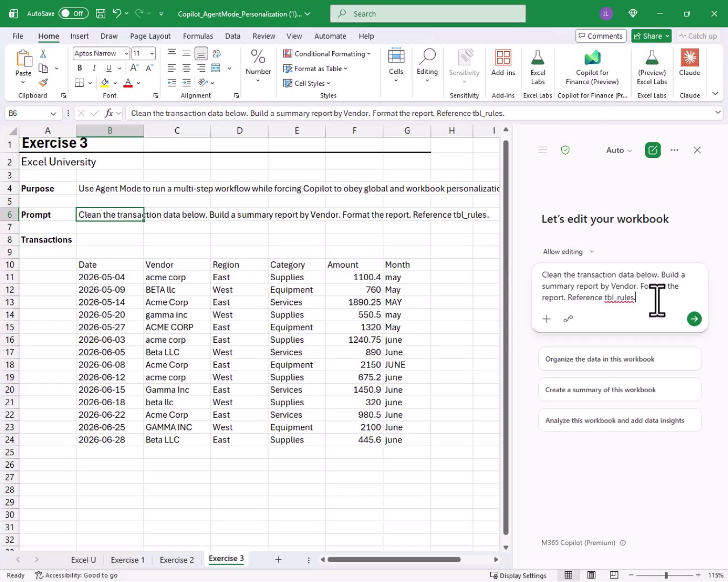Expand Allow editing dropdown
728x582 pixels.
pos(568,252)
